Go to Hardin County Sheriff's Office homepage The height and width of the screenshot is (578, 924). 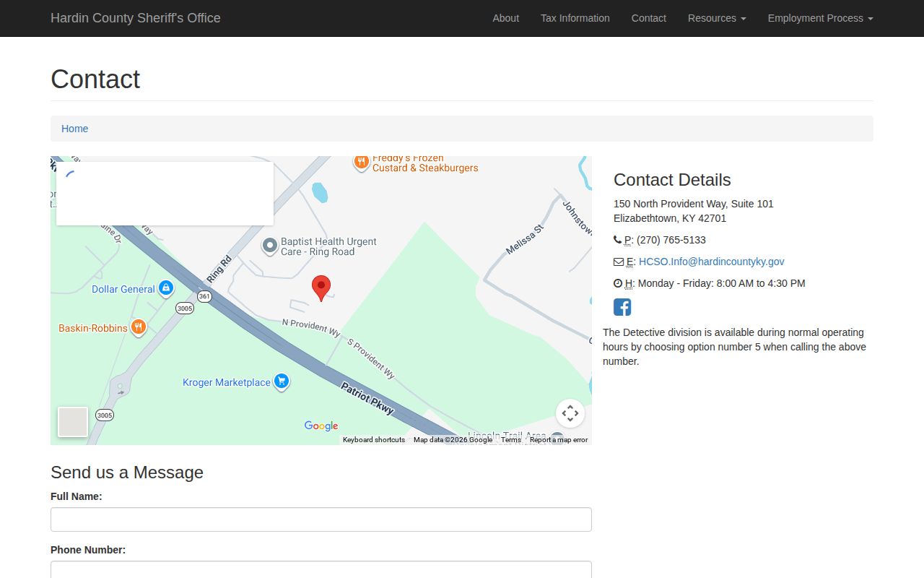coord(136,18)
